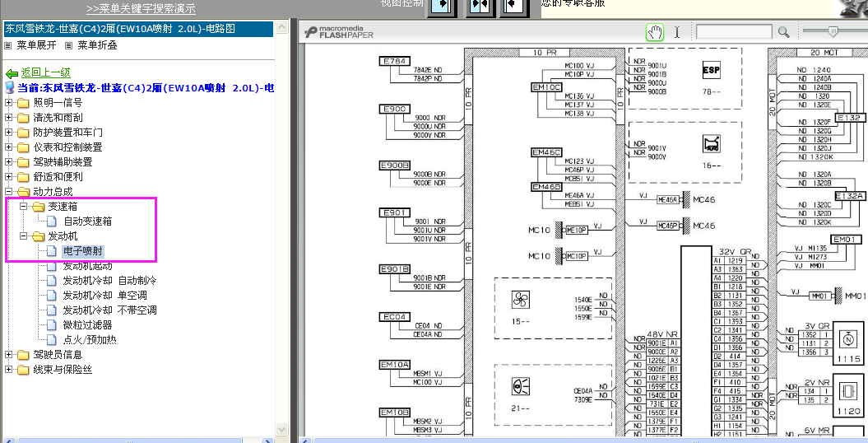Click the left panel scrollbar down arrow
This screenshot has width=868, height=443.
282,429
